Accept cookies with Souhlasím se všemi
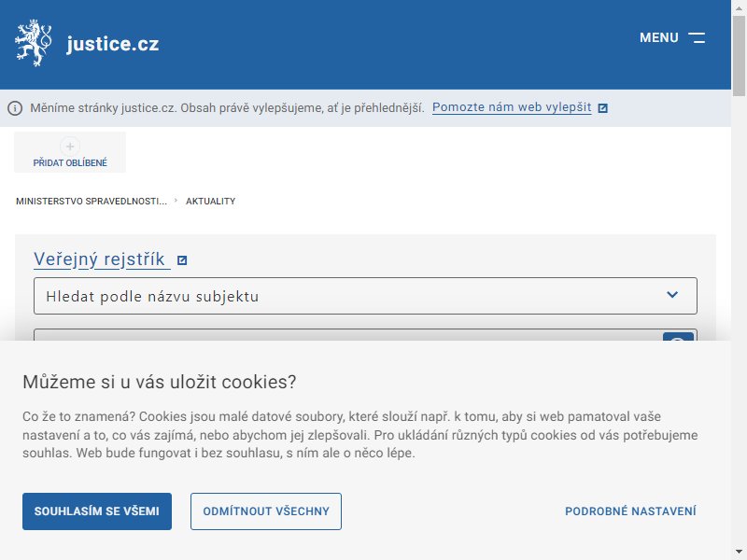 pos(97,511)
